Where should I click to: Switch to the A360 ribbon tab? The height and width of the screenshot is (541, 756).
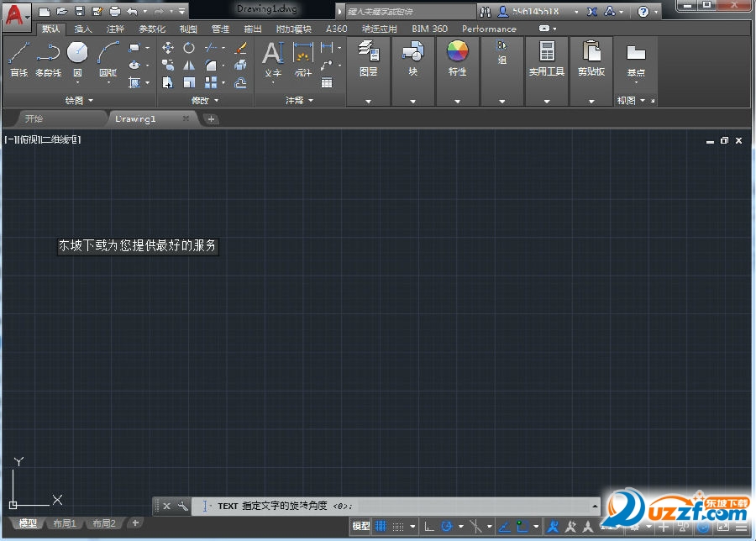pyautogui.click(x=336, y=29)
